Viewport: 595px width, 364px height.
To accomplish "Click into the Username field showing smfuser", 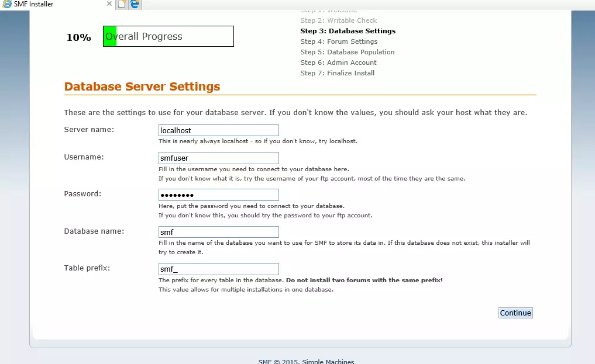I will (219, 158).
